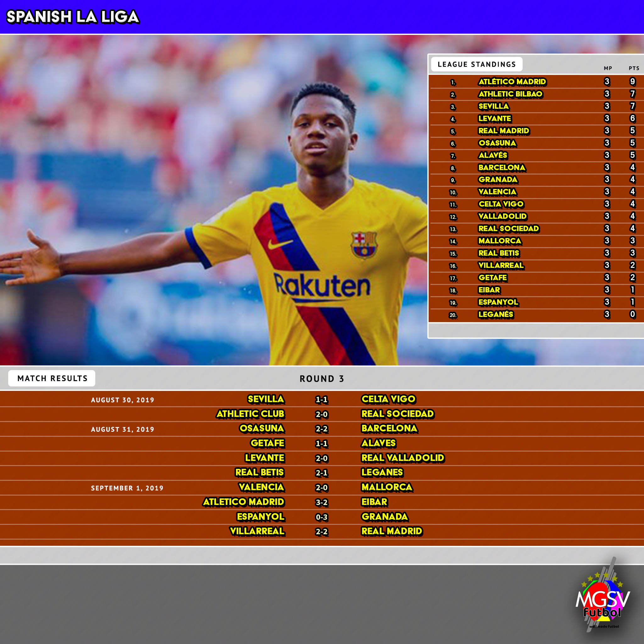Click Athletic Club in match results
644x644 pixels.
pos(250,414)
